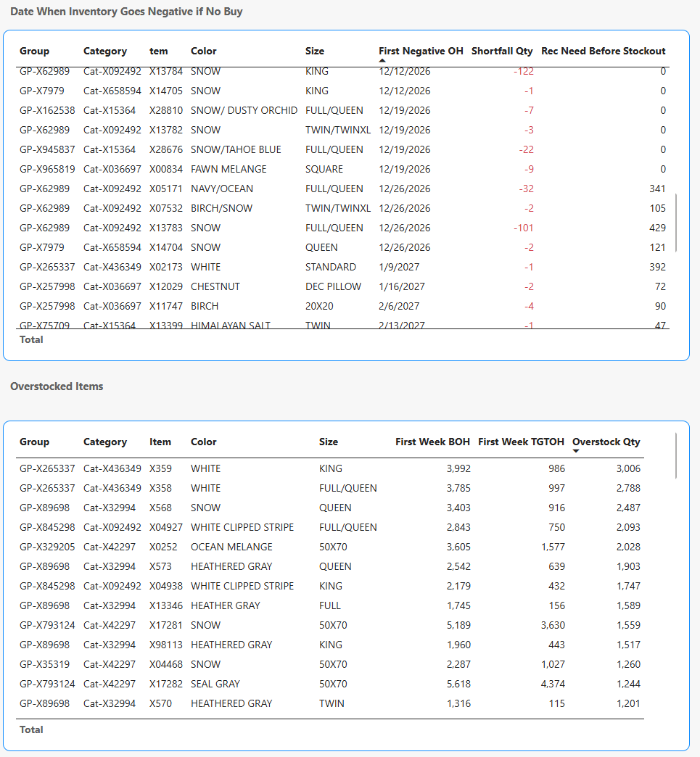Sort by the Overstock Qty column header
This screenshot has height=757, width=700.
(x=606, y=442)
